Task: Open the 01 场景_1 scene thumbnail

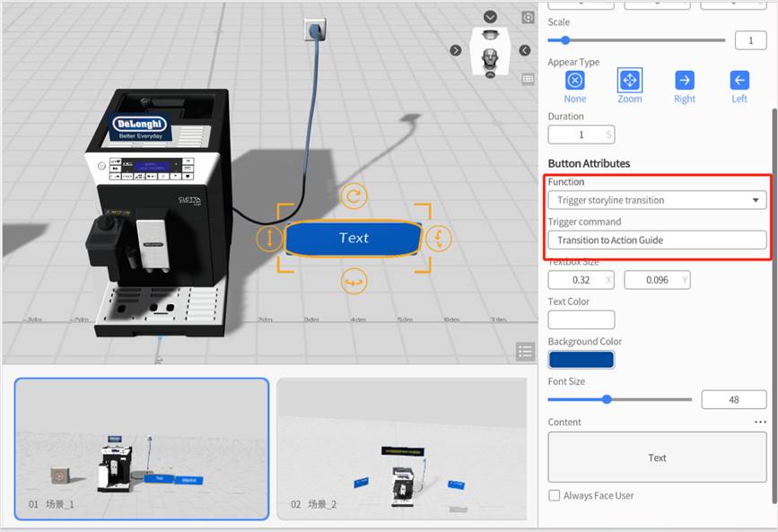Action: click(x=141, y=449)
